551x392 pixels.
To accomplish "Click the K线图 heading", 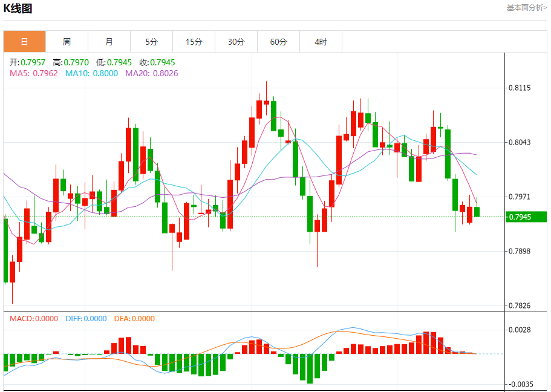I will click(18, 8).
